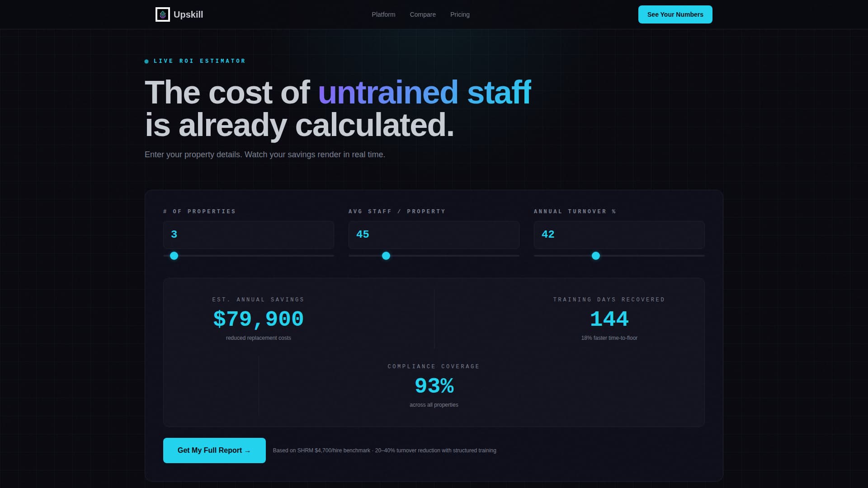Click the 93% compliance coverage value
The height and width of the screenshot is (488, 868).
pyautogui.click(x=434, y=386)
